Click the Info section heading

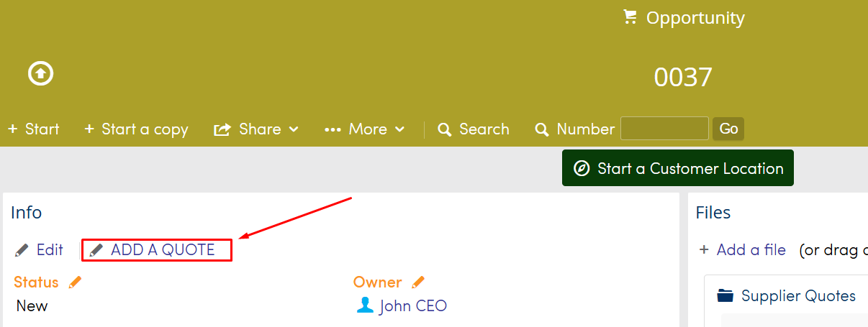point(26,213)
